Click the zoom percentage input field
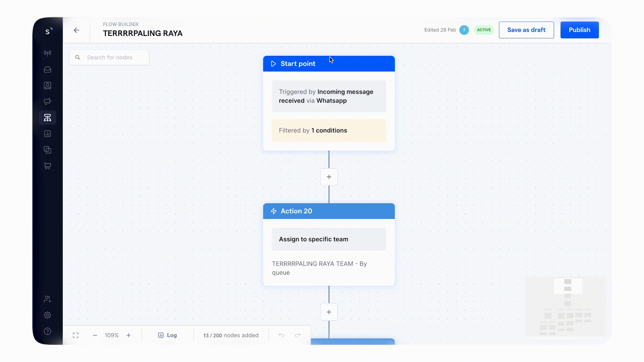644x362 pixels. point(111,336)
